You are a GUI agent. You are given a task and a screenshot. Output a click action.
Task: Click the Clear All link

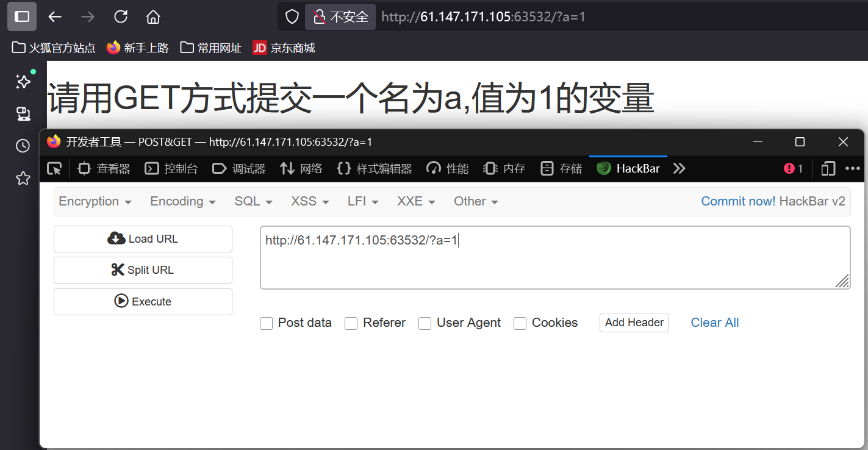pos(714,323)
